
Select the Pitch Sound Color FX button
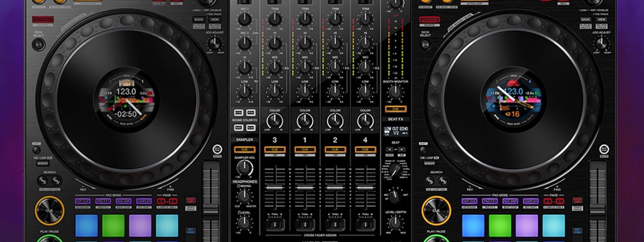250,113
